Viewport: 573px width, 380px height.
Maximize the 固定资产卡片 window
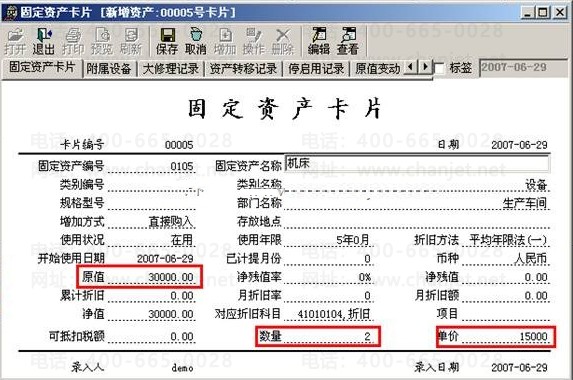click(x=543, y=12)
